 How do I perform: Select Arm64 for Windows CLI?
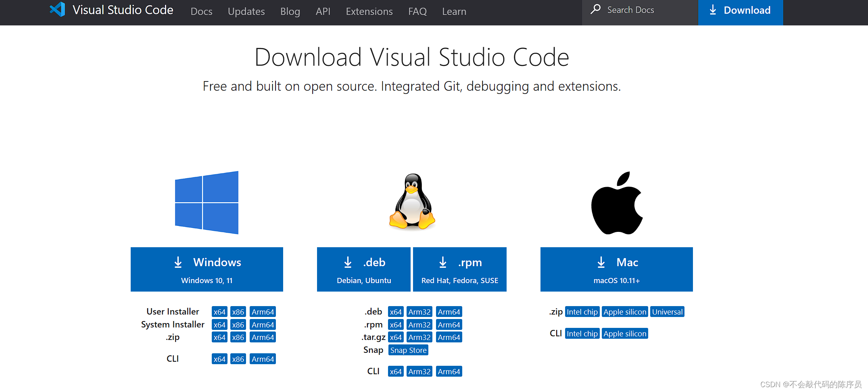(263, 359)
